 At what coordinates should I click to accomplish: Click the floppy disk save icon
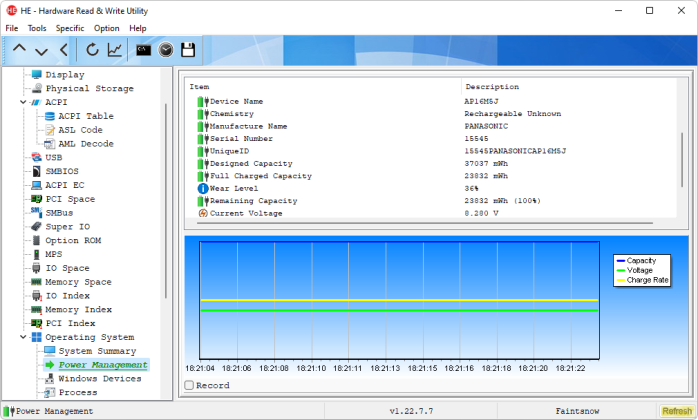188,49
